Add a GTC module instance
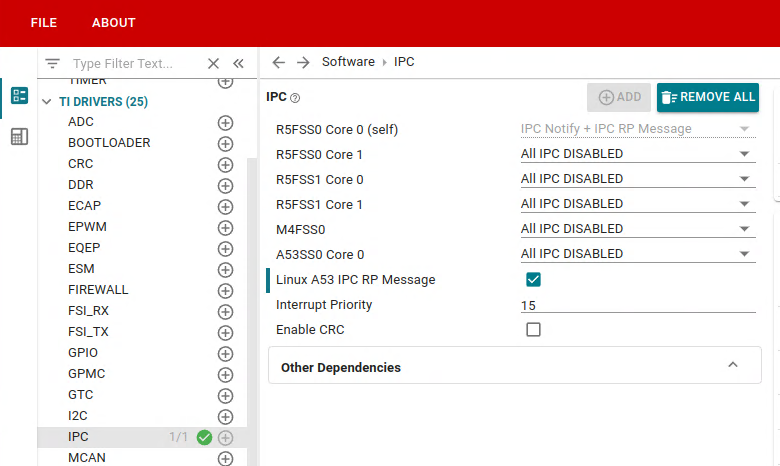Viewport: 780px width, 466px height. (225, 396)
